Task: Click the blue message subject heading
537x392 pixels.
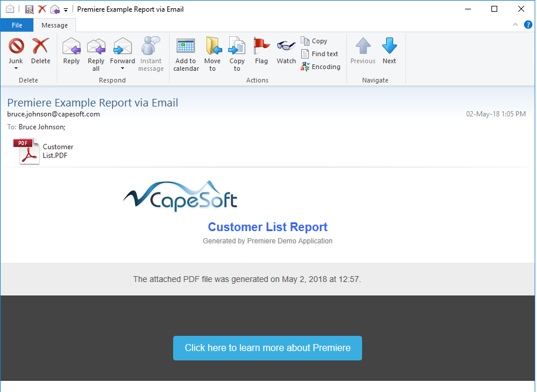Action: pos(92,102)
